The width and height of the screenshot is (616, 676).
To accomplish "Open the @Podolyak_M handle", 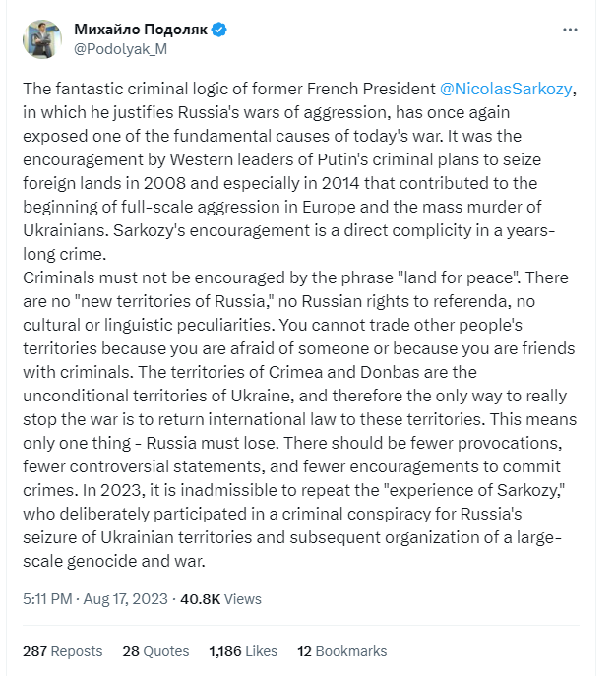I will point(120,49).
